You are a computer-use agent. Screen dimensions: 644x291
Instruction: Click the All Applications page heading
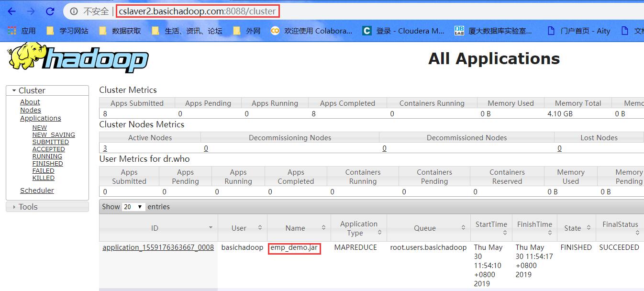(494, 58)
